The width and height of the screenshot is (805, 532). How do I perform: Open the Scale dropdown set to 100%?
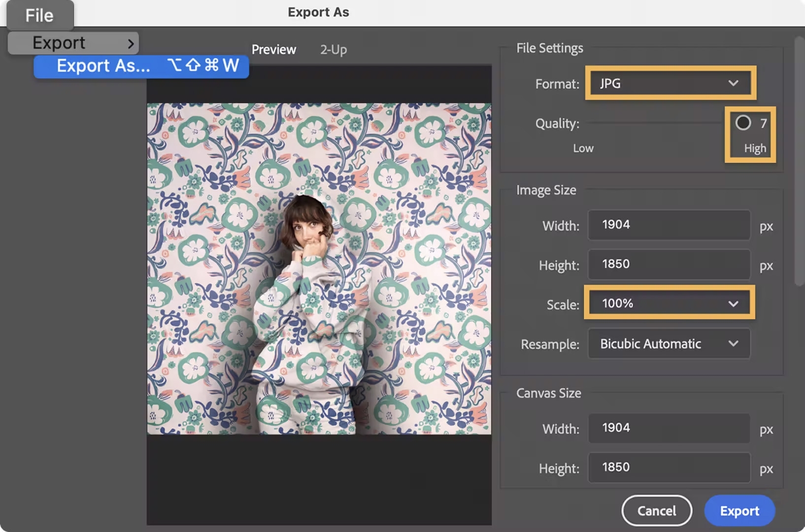668,303
